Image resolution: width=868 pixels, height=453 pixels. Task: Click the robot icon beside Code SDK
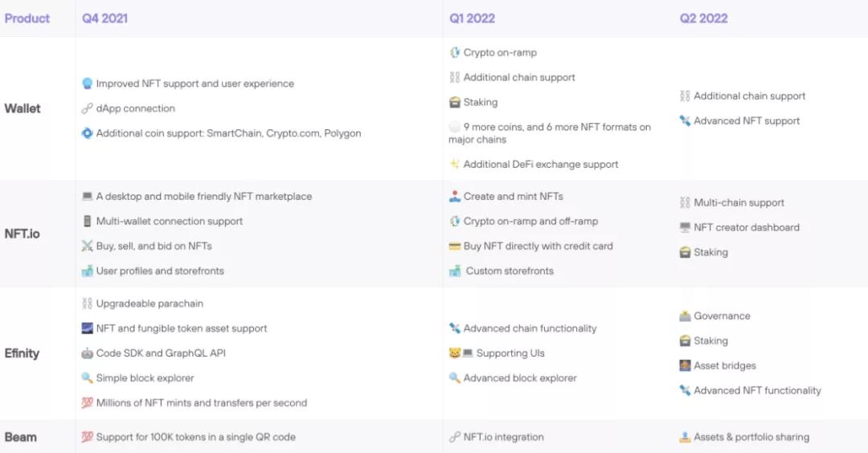click(x=87, y=353)
